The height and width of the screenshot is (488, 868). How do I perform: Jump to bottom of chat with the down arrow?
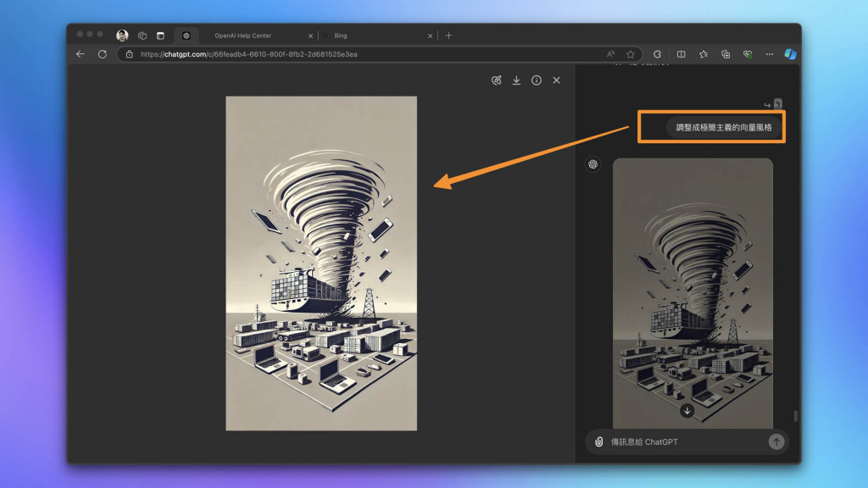(687, 411)
